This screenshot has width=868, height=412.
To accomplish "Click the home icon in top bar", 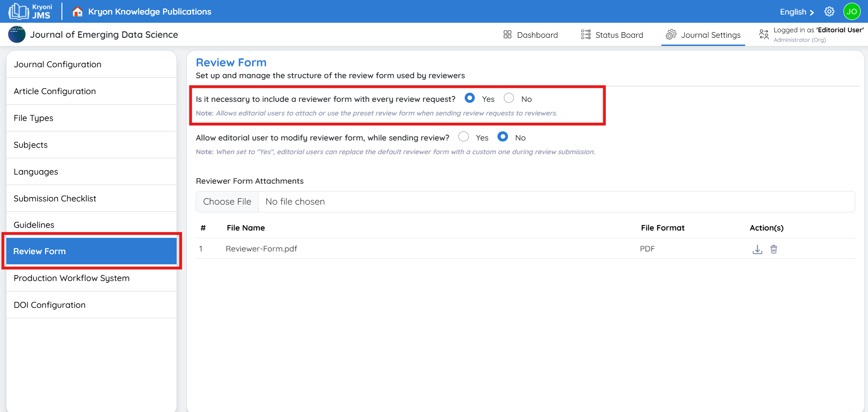I will tap(77, 11).
